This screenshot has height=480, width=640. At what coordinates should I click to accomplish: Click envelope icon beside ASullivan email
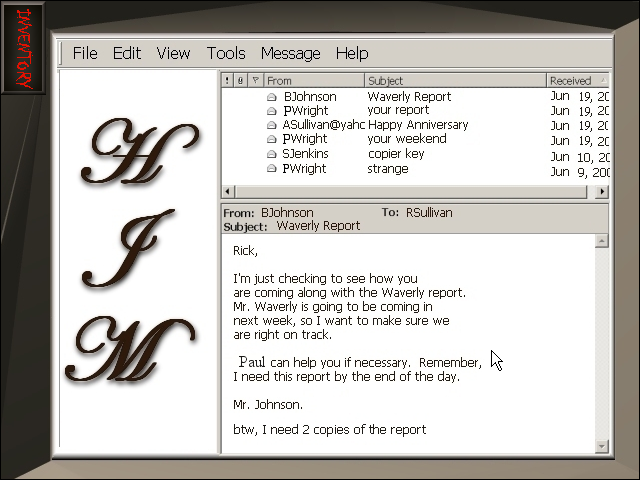[x=271, y=126]
